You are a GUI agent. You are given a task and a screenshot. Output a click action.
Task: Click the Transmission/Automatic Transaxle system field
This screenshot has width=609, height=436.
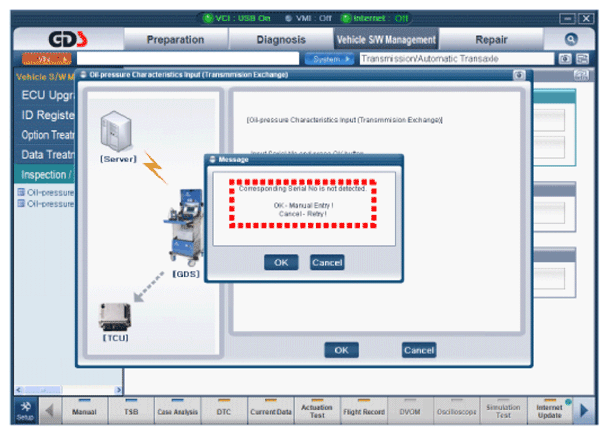(457, 59)
